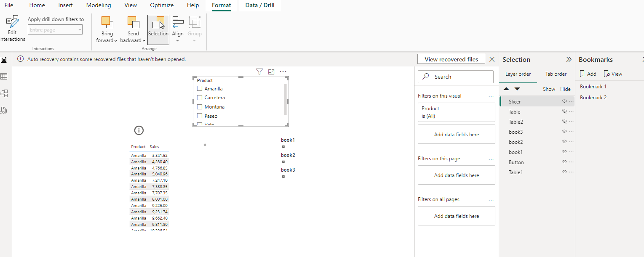644x257 pixels.
Task: Click the slicer's filter funnel icon
Action: [259, 72]
